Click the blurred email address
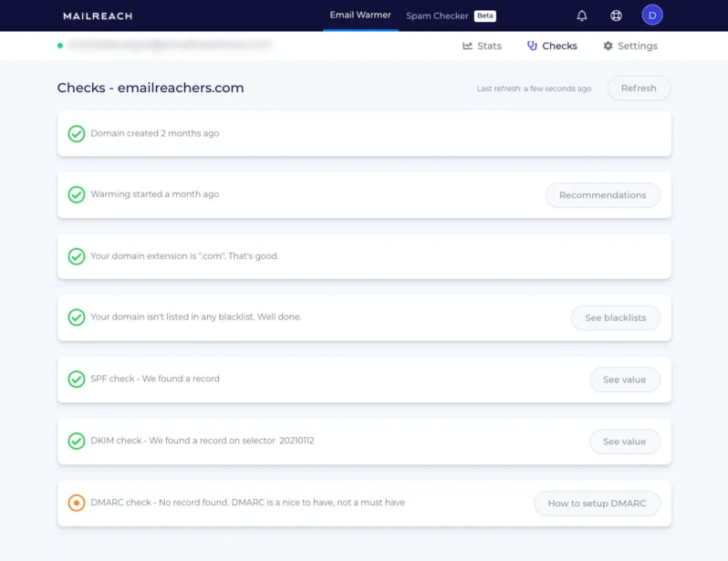 tap(170, 45)
